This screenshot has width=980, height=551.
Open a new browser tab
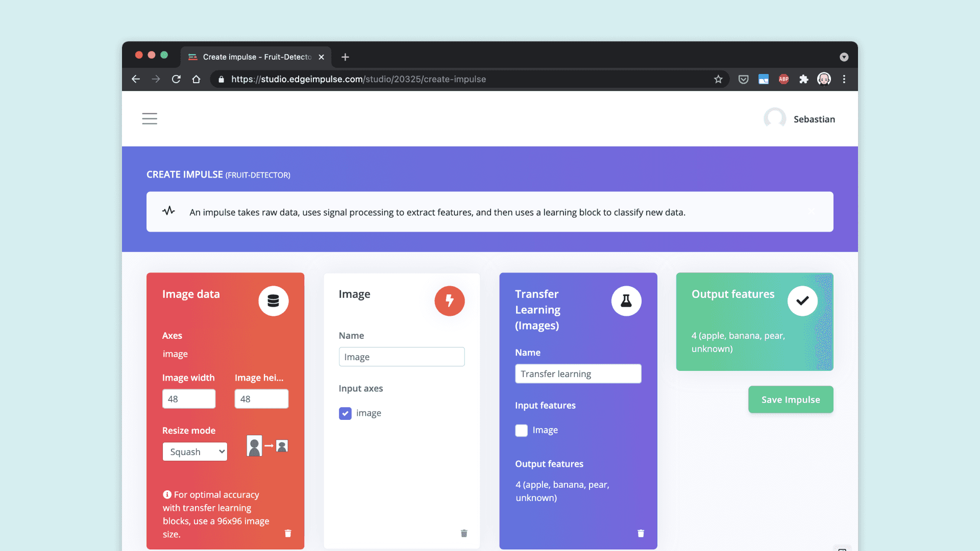click(346, 57)
